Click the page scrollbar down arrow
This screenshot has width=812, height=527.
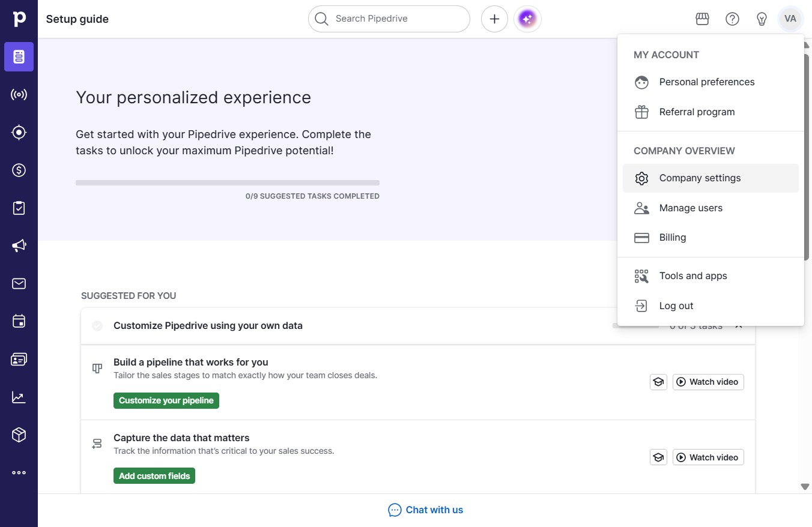coord(805,487)
